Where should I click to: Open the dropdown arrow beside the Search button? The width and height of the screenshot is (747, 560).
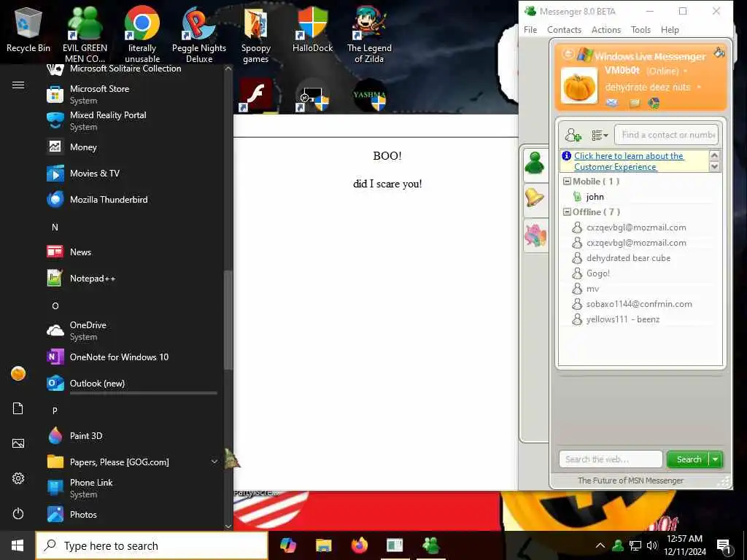point(716,459)
